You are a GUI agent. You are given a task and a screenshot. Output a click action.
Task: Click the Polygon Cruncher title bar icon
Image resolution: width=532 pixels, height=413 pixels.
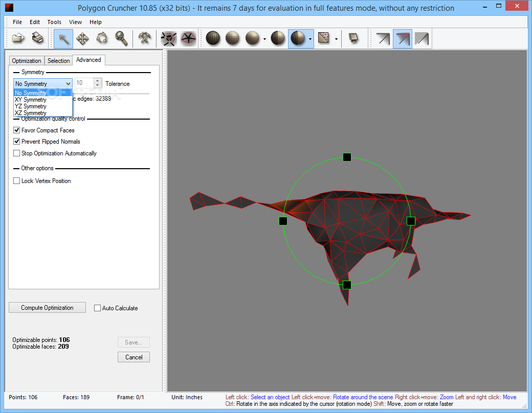(9, 7)
